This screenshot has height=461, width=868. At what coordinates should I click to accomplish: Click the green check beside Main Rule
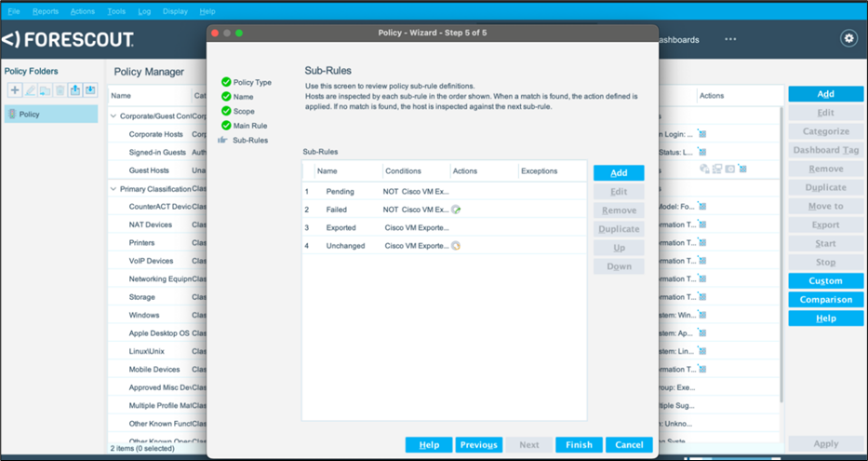point(226,125)
